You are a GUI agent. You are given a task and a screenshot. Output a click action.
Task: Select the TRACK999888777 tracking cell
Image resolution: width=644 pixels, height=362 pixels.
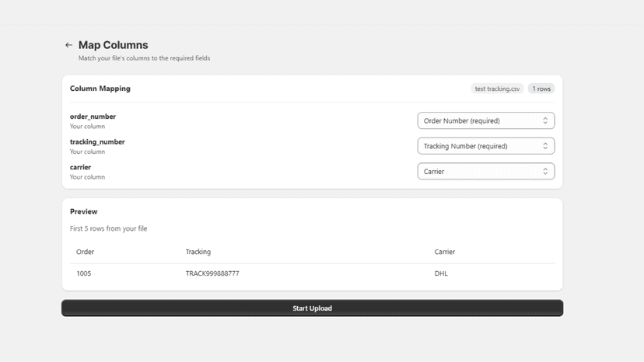pos(212,273)
